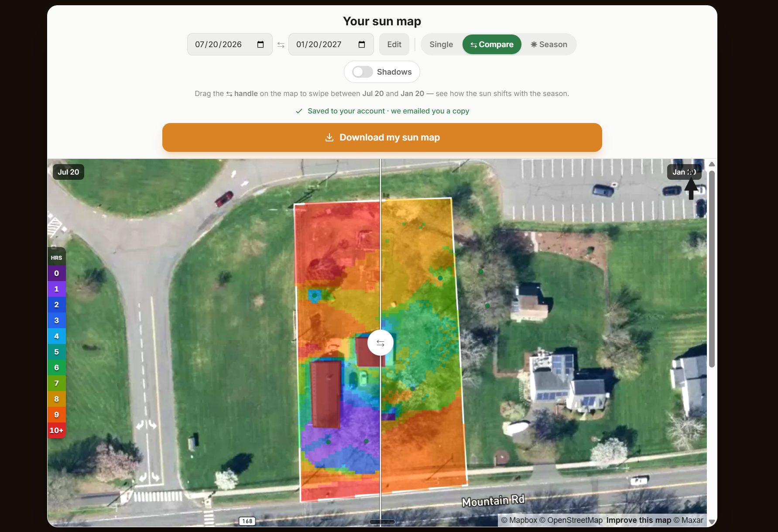Click the Jan 20 map label
Screen dimensions: 778x532
click(684, 172)
